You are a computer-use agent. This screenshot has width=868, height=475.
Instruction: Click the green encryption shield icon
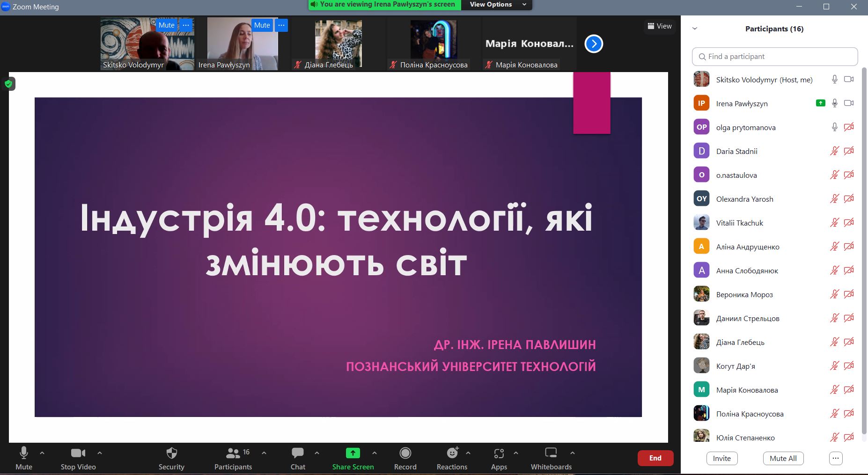click(x=8, y=84)
